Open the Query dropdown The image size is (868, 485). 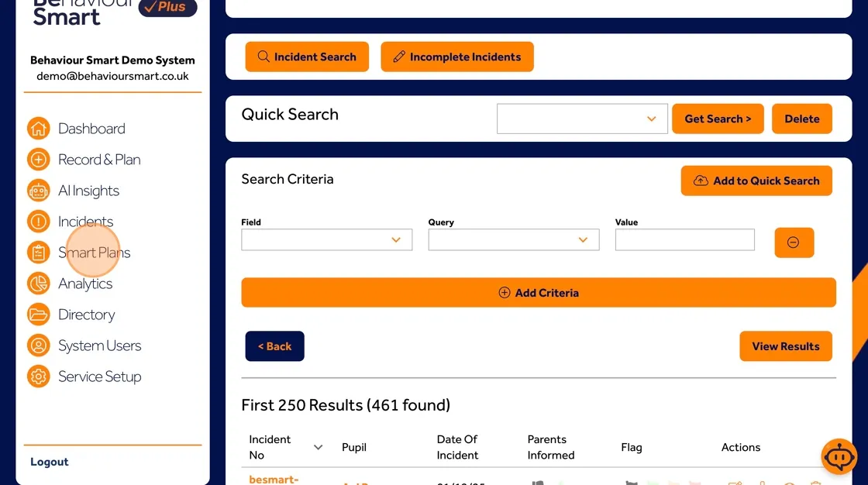[x=513, y=239]
